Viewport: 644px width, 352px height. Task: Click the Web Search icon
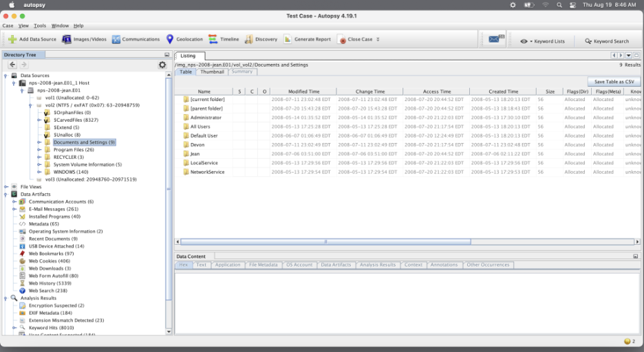click(x=23, y=290)
